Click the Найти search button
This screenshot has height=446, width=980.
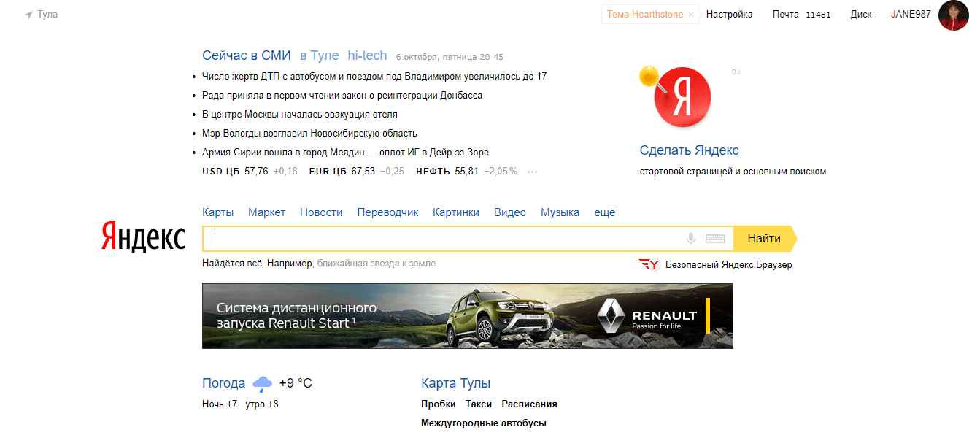[x=765, y=239]
